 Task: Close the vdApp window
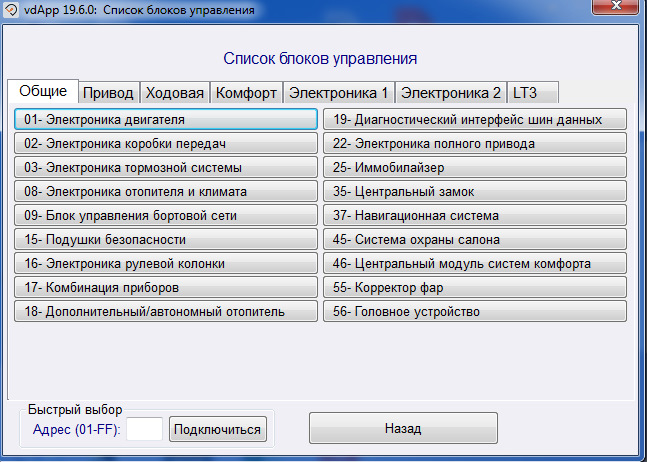pos(616,6)
